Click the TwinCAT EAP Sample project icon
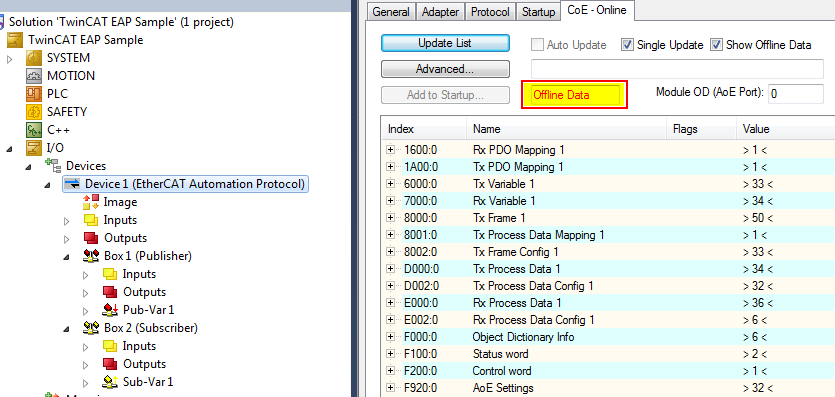The height and width of the screenshot is (397, 835). (15, 40)
